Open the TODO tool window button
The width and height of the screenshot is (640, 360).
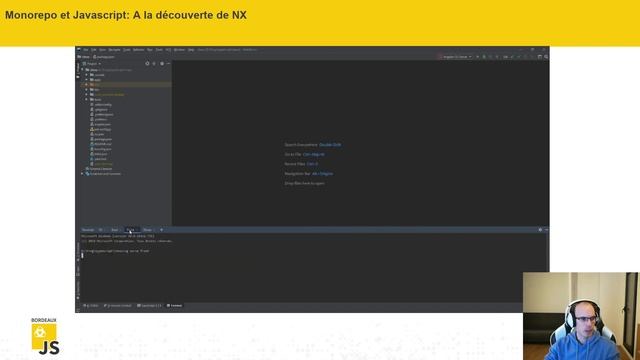point(91,305)
